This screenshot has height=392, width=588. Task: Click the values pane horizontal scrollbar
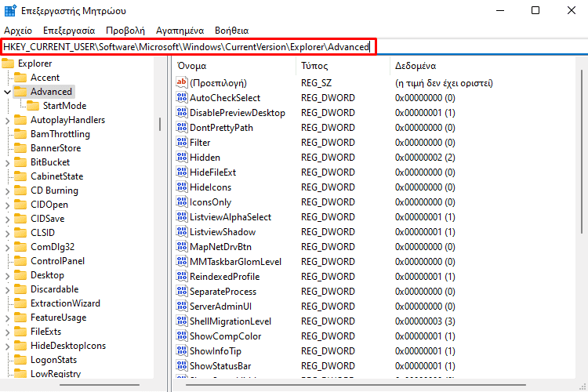pos(355,385)
